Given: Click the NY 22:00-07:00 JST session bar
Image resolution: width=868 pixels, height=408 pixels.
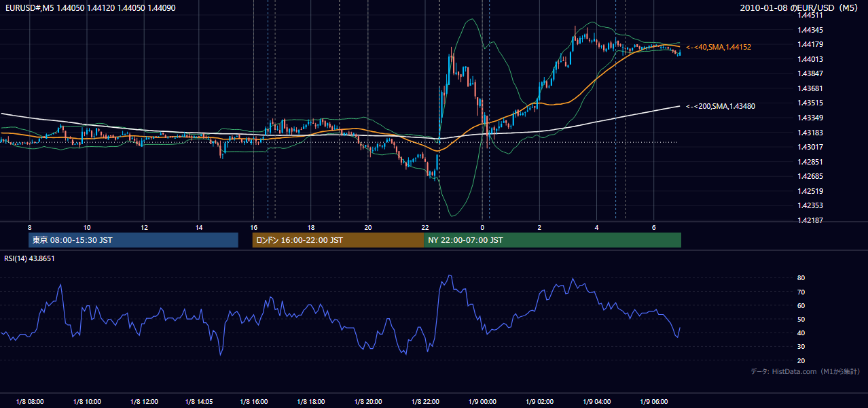Looking at the screenshot, I should click(x=552, y=240).
